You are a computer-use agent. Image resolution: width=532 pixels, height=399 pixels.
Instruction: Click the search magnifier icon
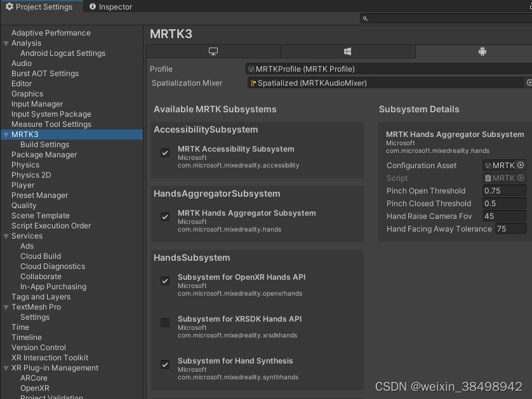(x=365, y=18)
